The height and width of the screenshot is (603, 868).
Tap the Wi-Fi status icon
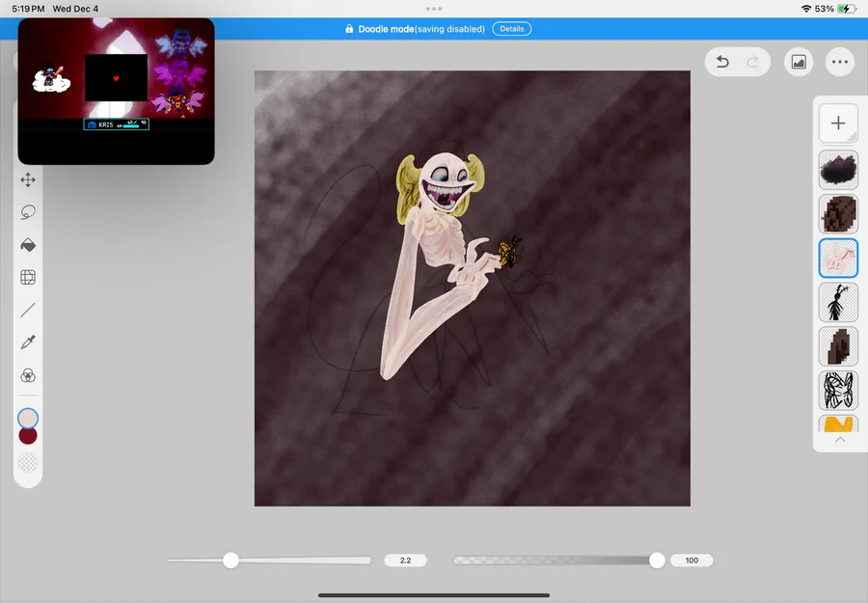(x=806, y=9)
